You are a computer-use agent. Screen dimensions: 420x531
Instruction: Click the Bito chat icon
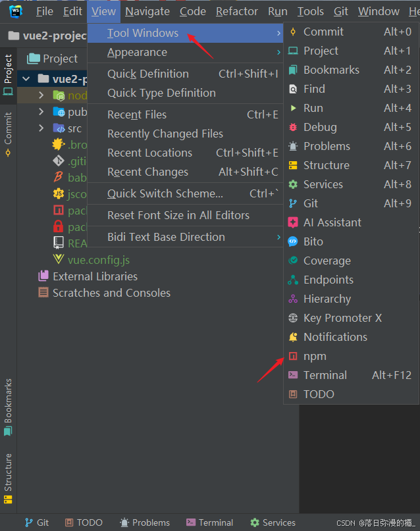[x=293, y=241]
